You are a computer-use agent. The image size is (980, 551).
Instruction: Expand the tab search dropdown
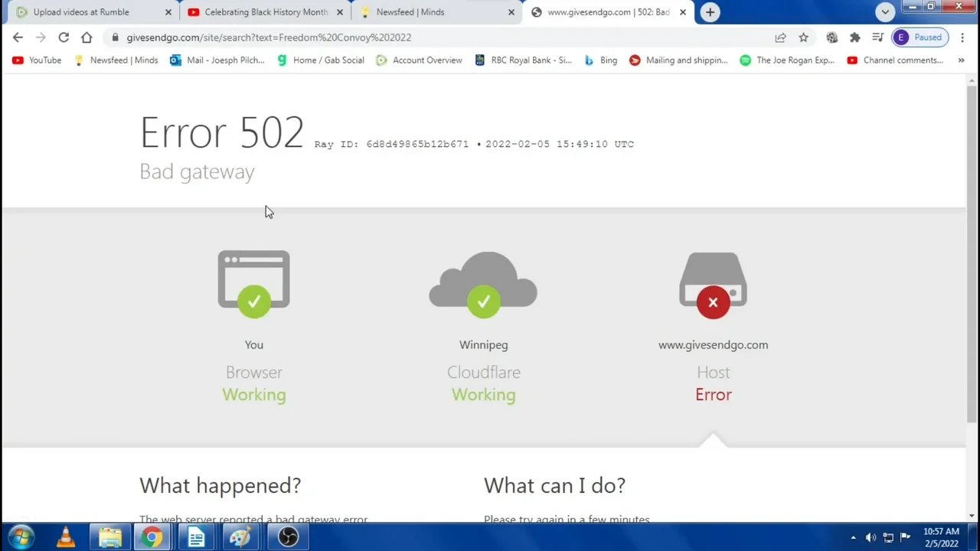(x=885, y=11)
